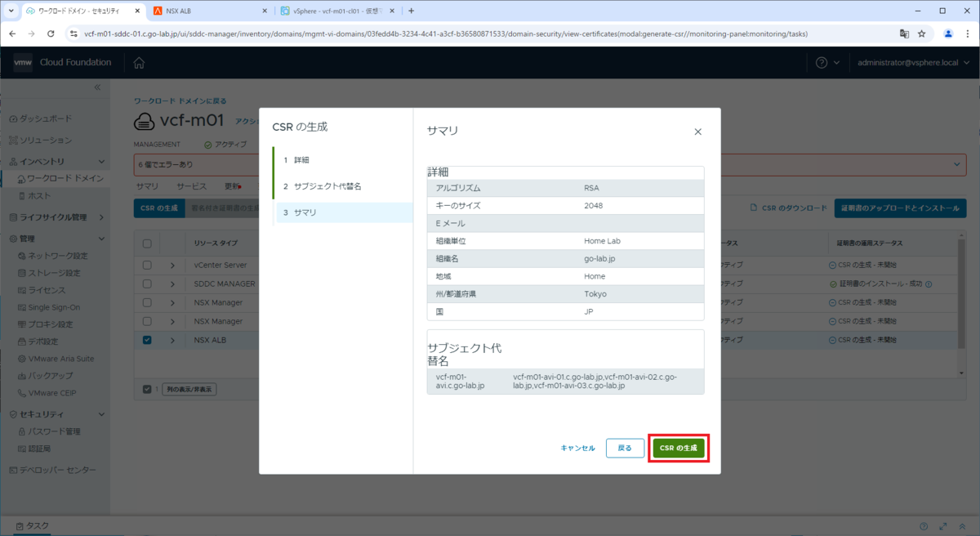Click info icon beside 証明書のインストール - 成功

click(x=929, y=284)
